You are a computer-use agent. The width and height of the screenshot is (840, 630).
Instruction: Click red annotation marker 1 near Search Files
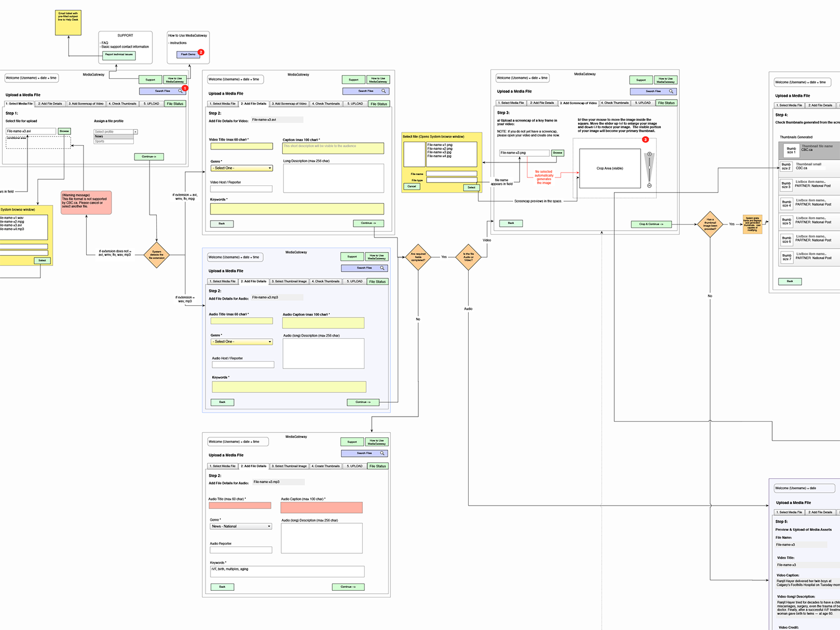point(185,88)
